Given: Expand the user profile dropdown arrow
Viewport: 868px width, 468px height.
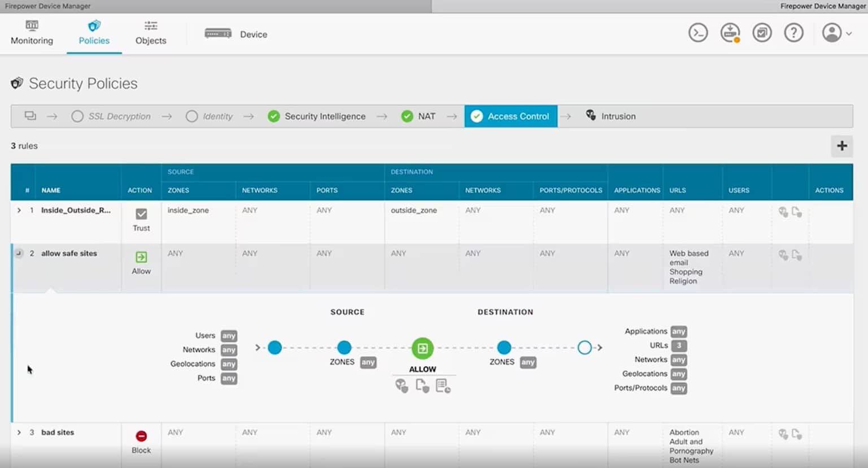Looking at the screenshot, I should (x=849, y=33).
